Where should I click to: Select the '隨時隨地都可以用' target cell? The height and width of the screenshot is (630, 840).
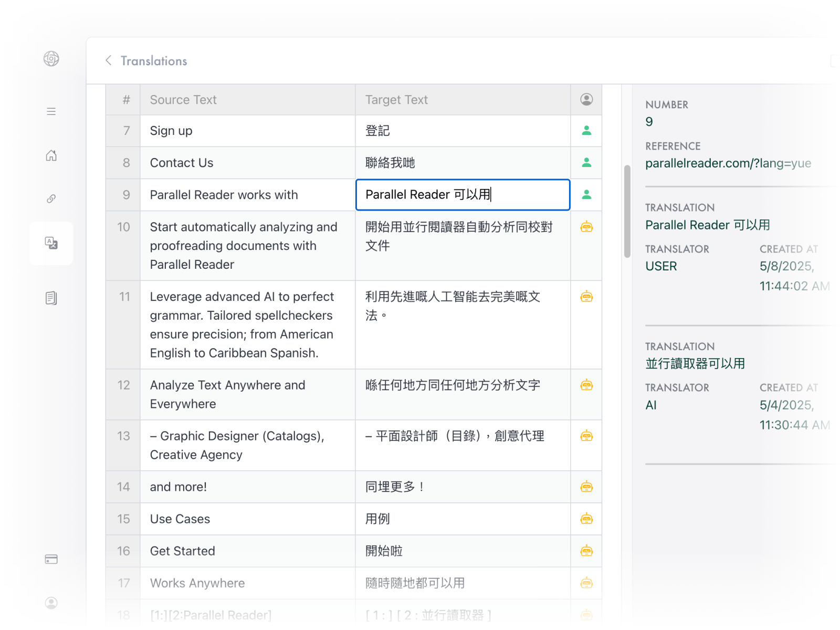(463, 583)
